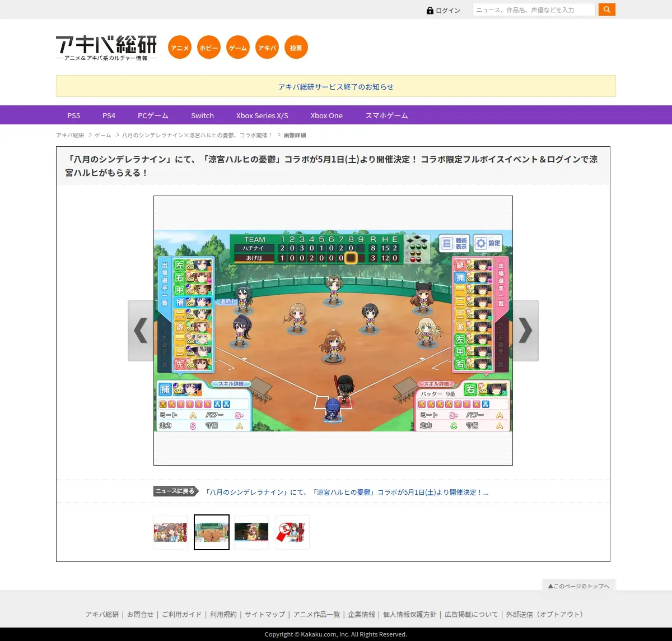Click the ニュースに戻る button
The height and width of the screenshot is (641, 672).
point(176,491)
